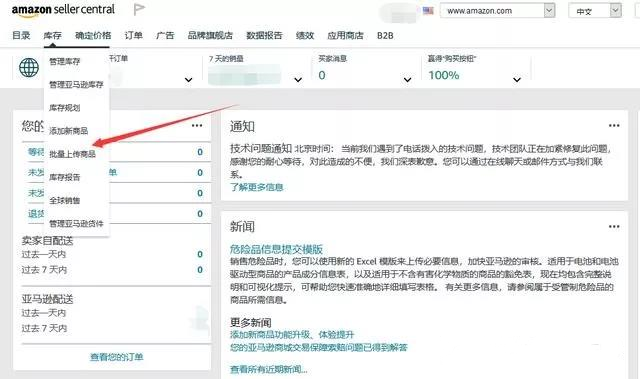Click the 新闻 card heading
640x379 pixels.
pyautogui.click(x=242, y=227)
